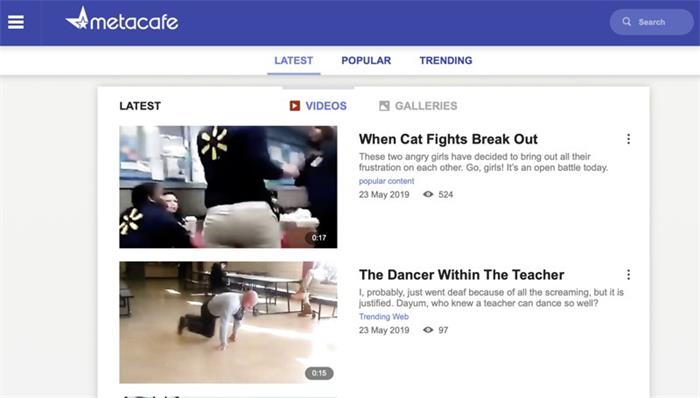Screen dimensions: 700x398
Task: Click the 0:17 duration badge
Action: (319, 238)
